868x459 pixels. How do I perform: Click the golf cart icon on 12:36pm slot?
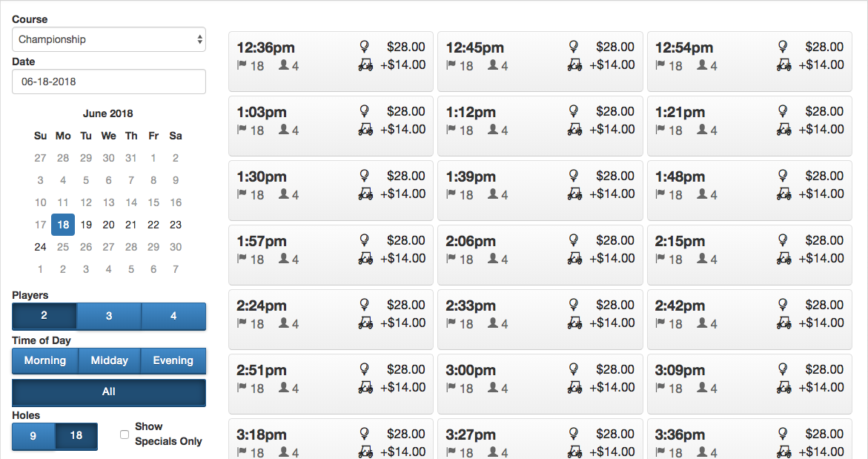(365, 65)
